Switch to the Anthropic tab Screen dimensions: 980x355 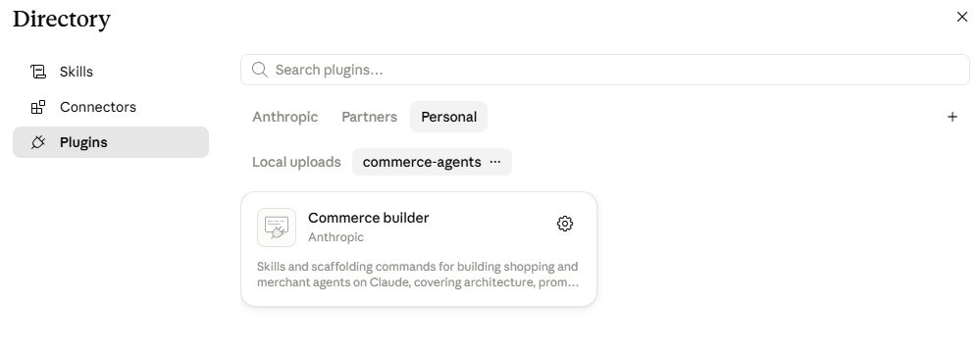[285, 117]
